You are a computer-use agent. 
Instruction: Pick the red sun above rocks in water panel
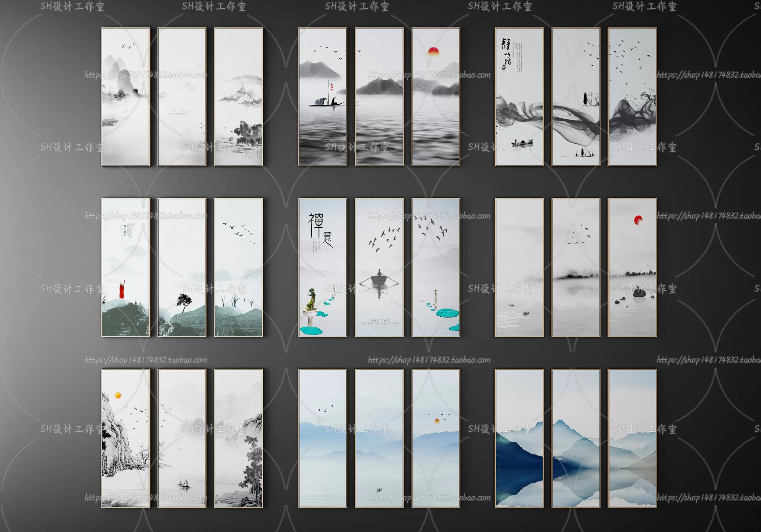[632, 267]
